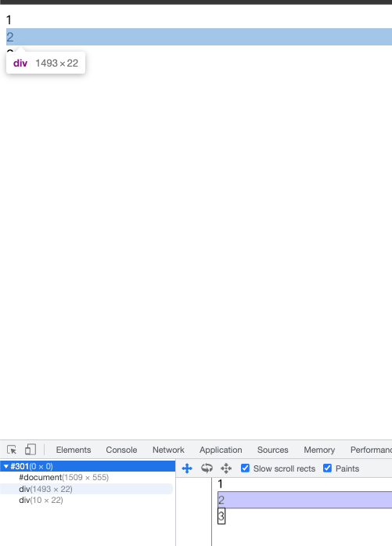Image resolution: width=392 pixels, height=546 pixels.
Task: Click the highlighted purple layer 2 in viewer
Action: tap(304, 500)
